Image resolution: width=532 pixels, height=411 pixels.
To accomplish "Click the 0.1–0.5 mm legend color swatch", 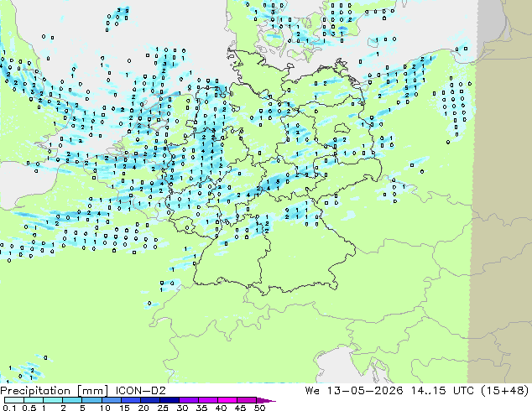I will (x=14, y=400).
